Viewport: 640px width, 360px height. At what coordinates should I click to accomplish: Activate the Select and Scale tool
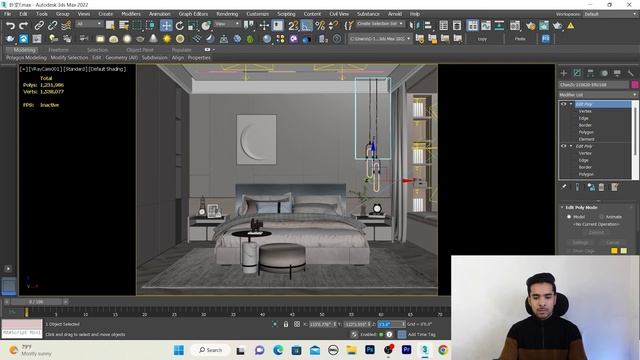coord(193,26)
